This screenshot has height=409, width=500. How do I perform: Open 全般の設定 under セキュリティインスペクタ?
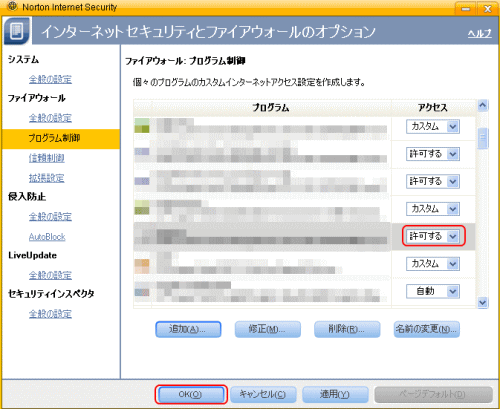pyautogui.click(x=50, y=314)
